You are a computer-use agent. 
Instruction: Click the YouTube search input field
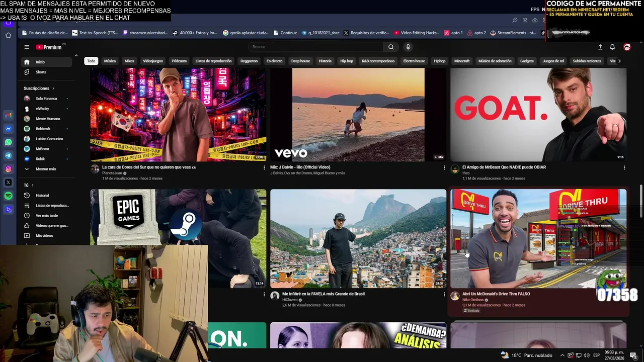point(316,47)
